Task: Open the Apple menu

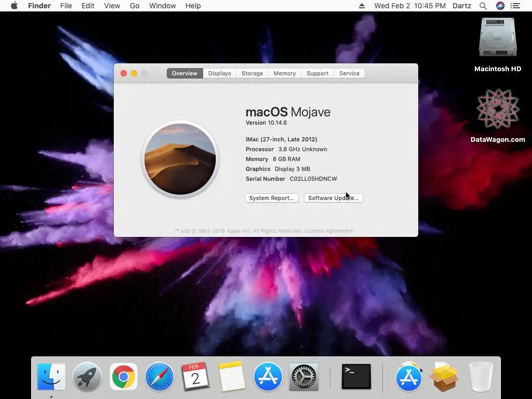Action: tap(14, 6)
